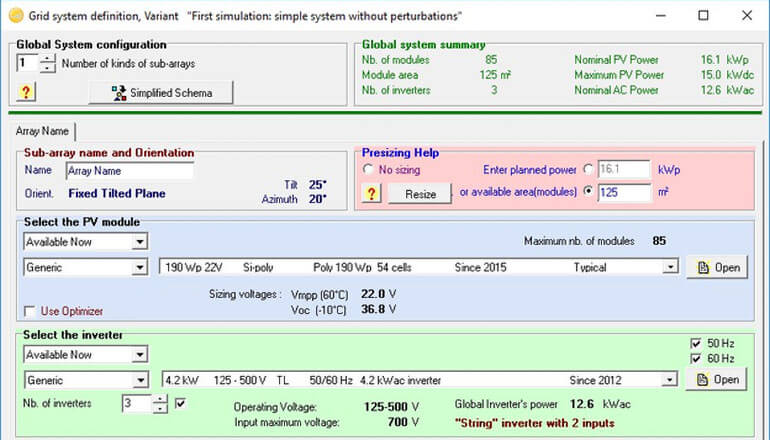Toggle the 50 Hz checkbox
This screenshot has height=440, width=770.
(696, 343)
